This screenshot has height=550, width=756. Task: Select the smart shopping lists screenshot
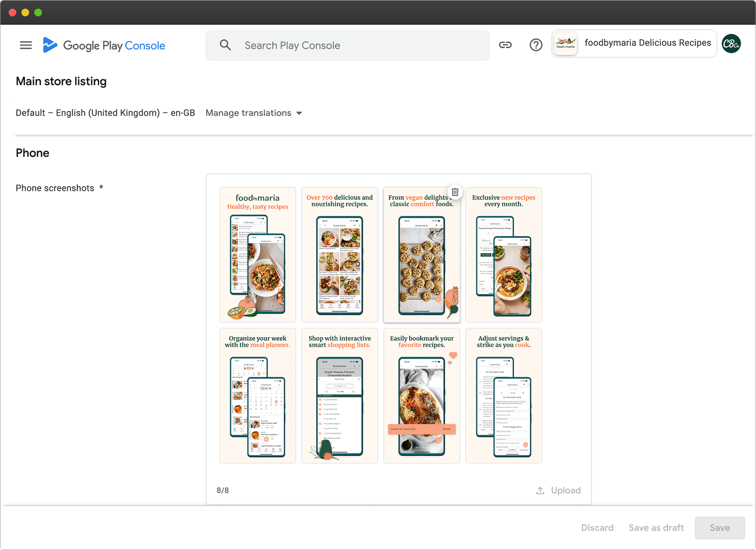click(340, 396)
